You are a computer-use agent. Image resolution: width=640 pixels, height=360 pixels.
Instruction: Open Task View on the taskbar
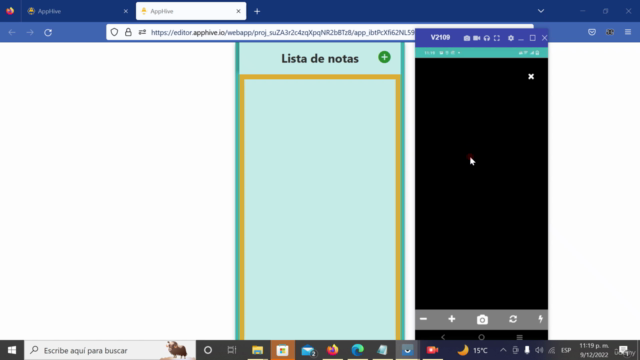(x=232, y=350)
